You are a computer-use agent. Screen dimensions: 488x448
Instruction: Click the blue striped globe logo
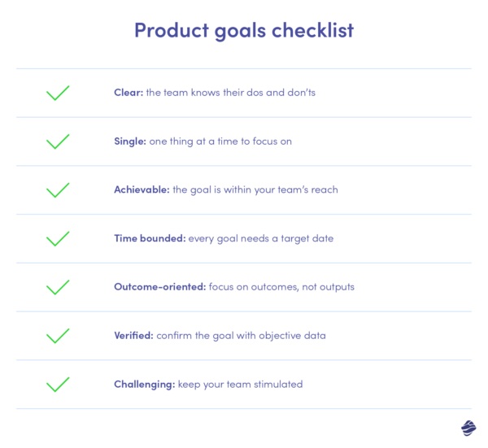tap(468, 428)
